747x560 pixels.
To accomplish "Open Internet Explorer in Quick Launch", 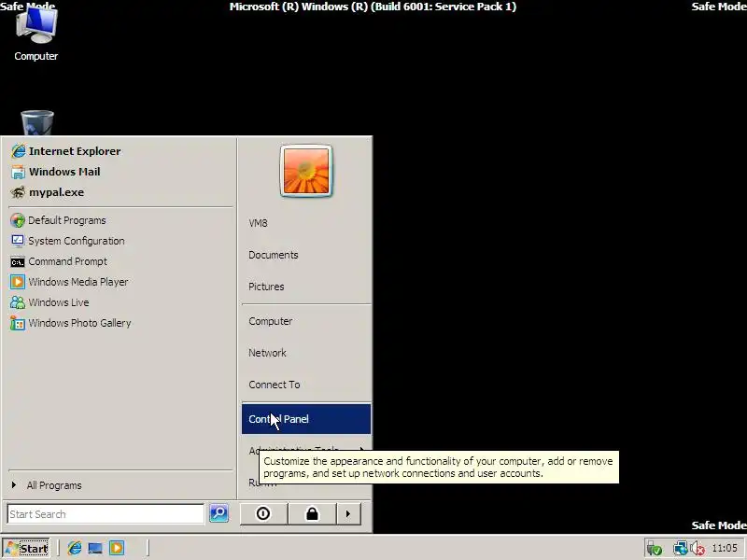I will click(x=75, y=548).
